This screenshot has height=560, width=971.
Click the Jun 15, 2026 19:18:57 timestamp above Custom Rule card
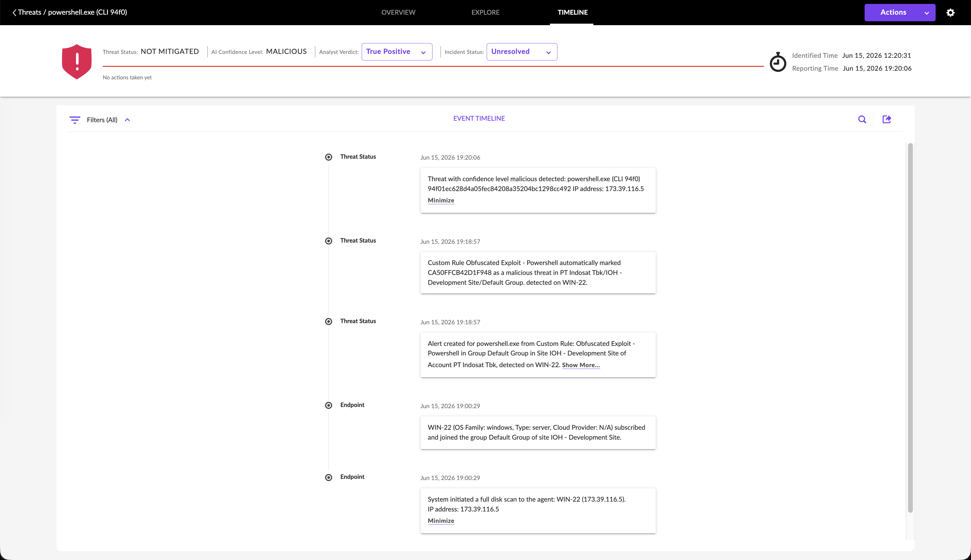(x=450, y=242)
